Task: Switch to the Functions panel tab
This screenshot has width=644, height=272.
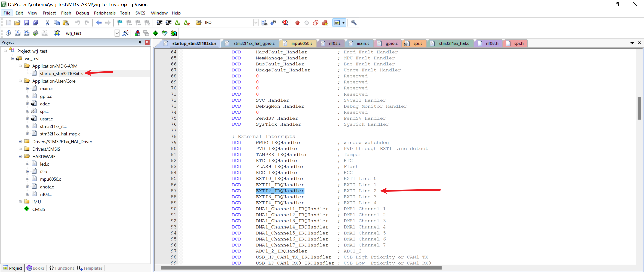Action: (x=62, y=268)
